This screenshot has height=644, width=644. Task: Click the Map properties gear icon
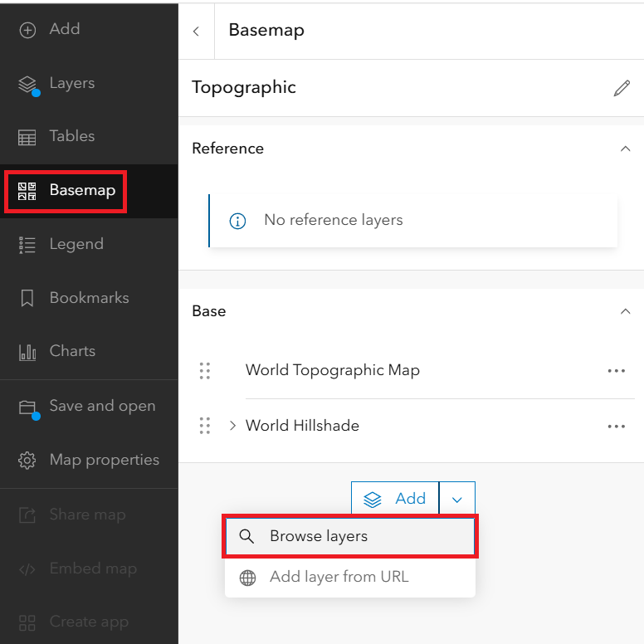point(27,461)
